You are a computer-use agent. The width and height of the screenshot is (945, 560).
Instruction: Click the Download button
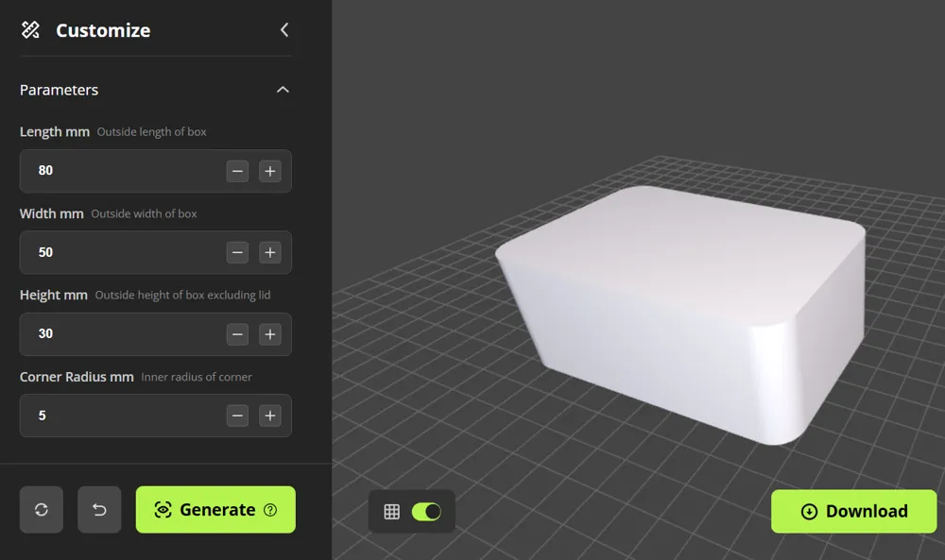tap(853, 511)
